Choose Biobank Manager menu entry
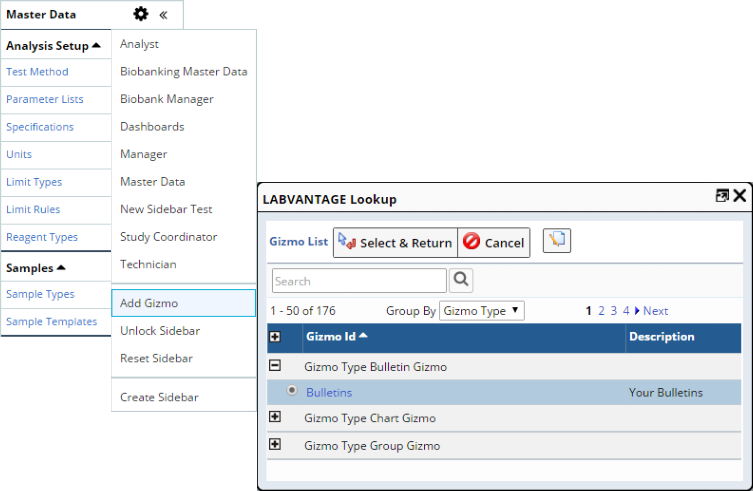The height and width of the screenshot is (491, 753). (x=167, y=99)
